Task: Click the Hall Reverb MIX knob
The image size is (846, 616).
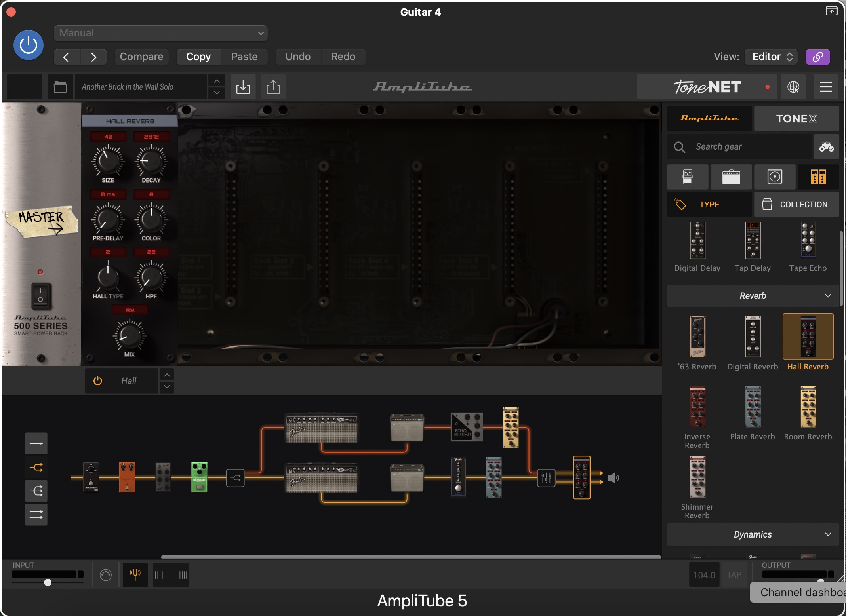Action: pyautogui.click(x=130, y=335)
